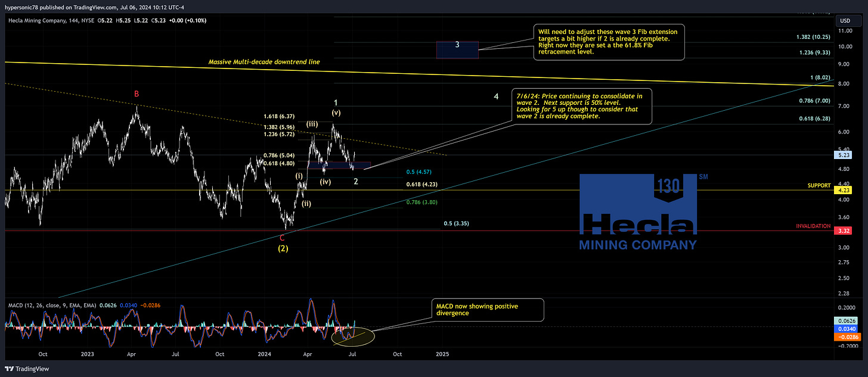Image resolution: width=868 pixels, height=377 pixels.
Task: Click the (iv) subwave label
Action: 325,182
